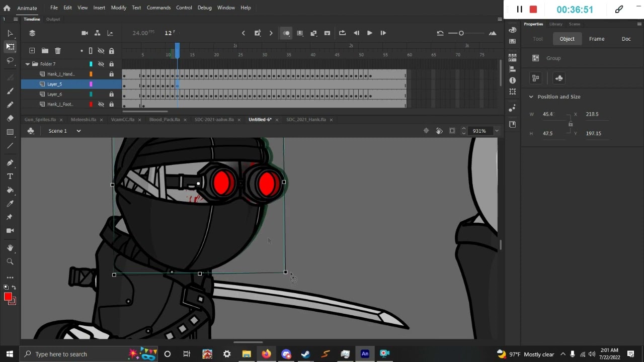The image size is (644, 362).
Task: Toggle all layers visibility in the header
Action: [x=101, y=51]
